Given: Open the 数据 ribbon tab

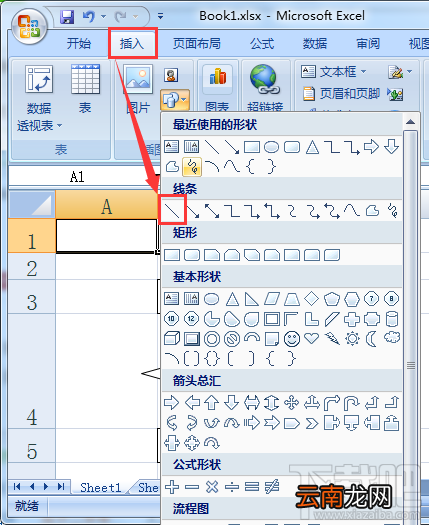Looking at the screenshot, I should (315, 44).
